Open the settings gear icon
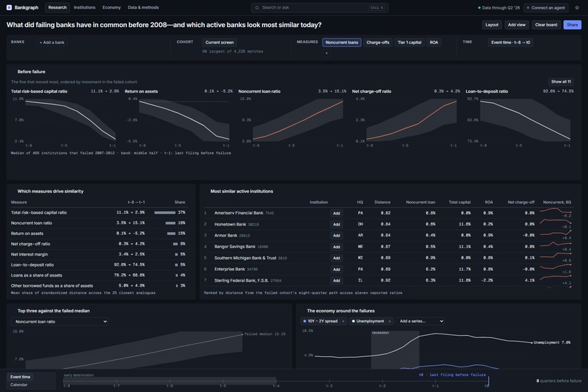 click(577, 7)
